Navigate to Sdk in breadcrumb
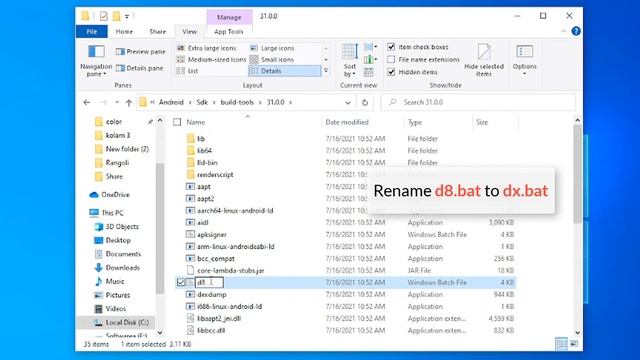 point(202,102)
